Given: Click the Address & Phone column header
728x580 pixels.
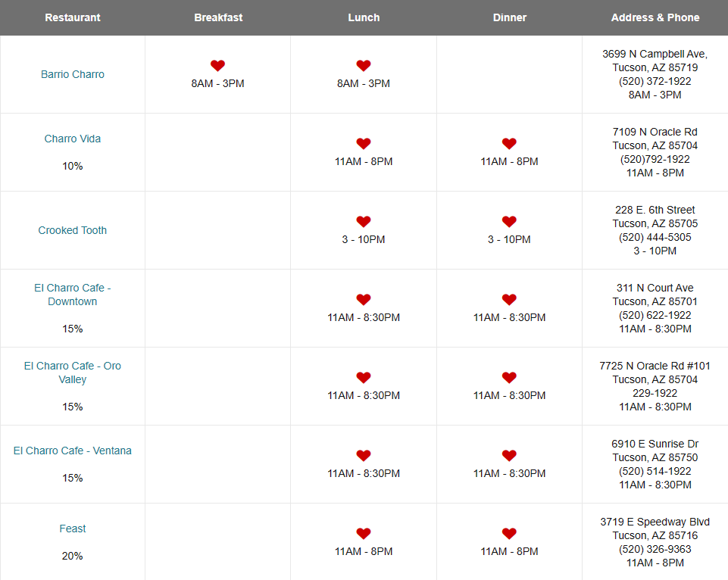Looking at the screenshot, I should (x=655, y=17).
